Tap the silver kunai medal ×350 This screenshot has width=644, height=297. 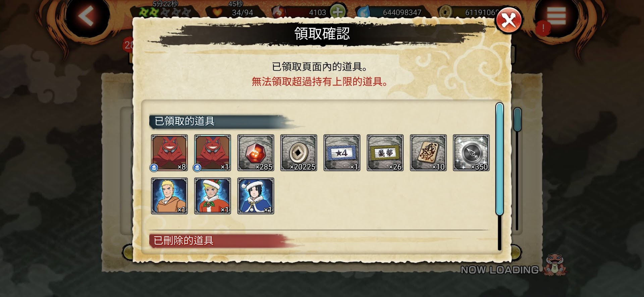click(x=471, y=153)
